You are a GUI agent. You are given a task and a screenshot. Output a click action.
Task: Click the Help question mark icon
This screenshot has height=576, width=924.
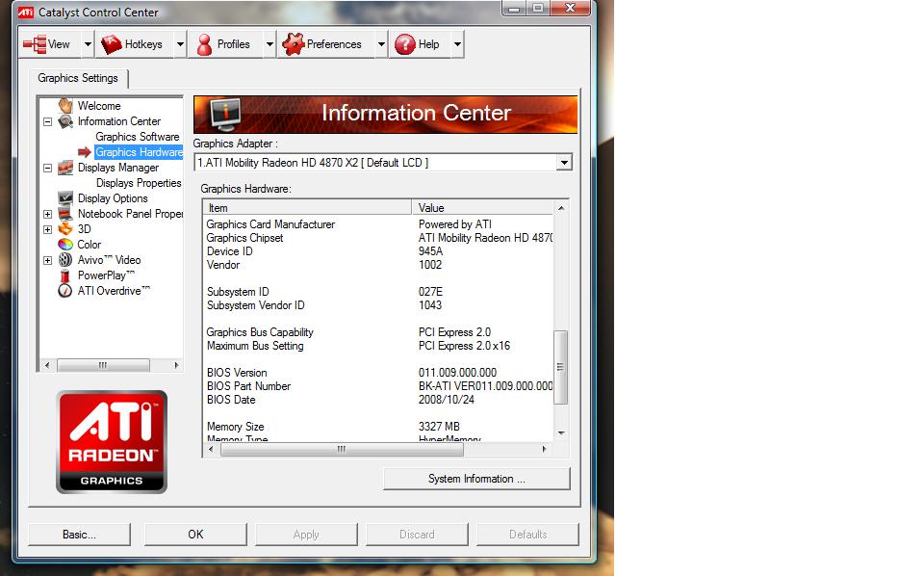[x=405, y=44]
